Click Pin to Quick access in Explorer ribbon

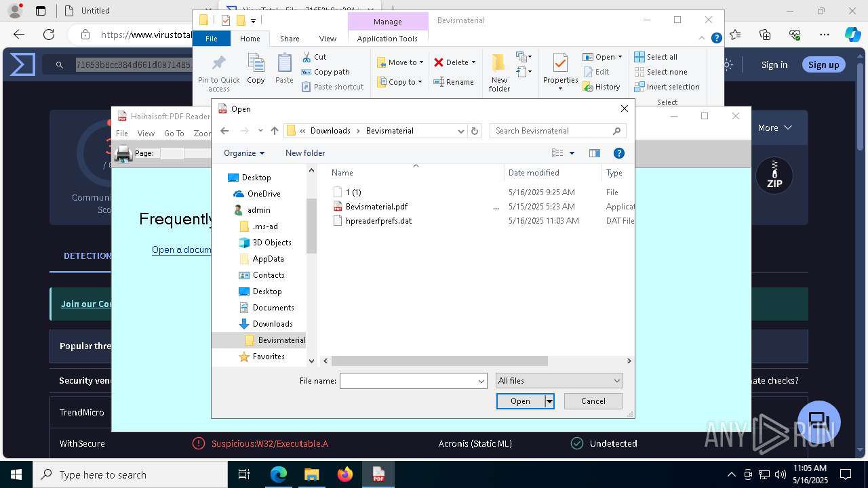(x=219, y=73)
